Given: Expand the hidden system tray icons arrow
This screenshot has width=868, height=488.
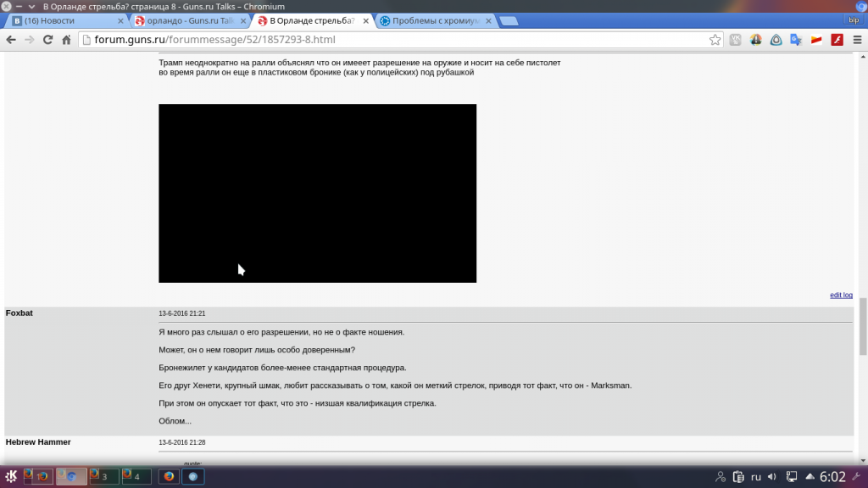Looking at the screenshot, I should coord(810,476).
